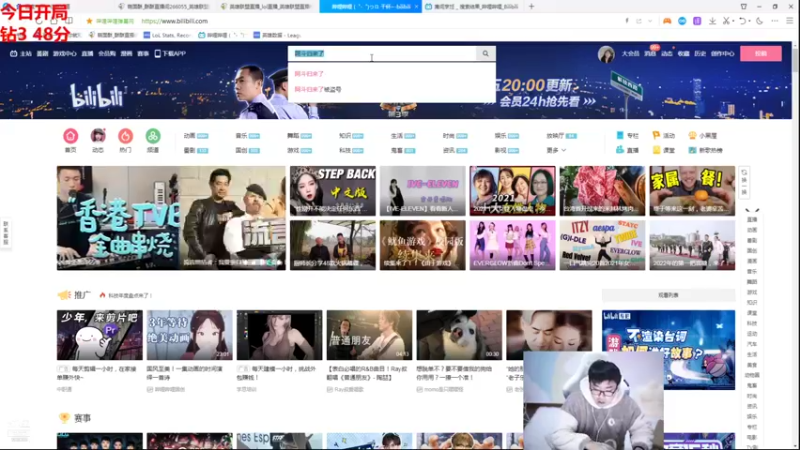Screen dimensions: 800x450
Task: Click the pink 投稿 upload button
Action: 761,54
